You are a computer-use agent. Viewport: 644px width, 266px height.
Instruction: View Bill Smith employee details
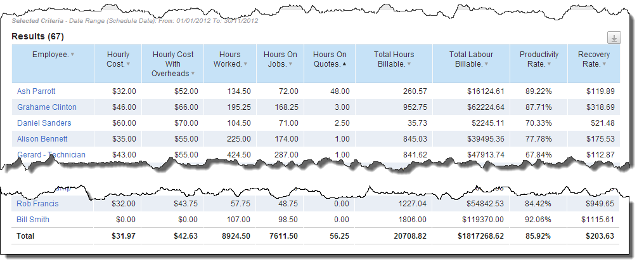(x=33, y=220)
